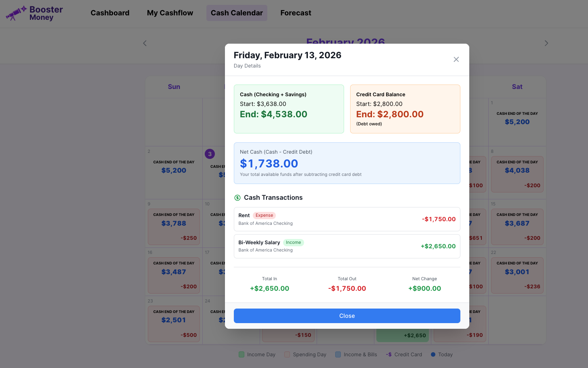Click the green Income Day legend swatch

click(x=241, y=354)
